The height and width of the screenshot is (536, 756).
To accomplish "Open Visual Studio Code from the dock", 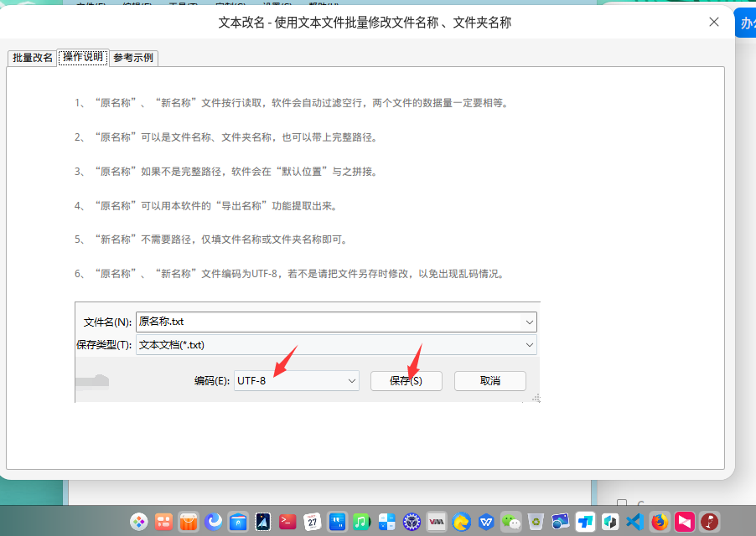I will [x=635, y=522].
